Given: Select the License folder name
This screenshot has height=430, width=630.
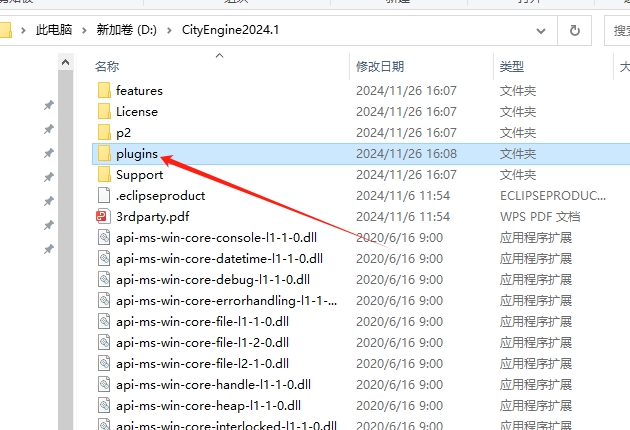Looking at the screenshot, I should [x=137, y=111].
